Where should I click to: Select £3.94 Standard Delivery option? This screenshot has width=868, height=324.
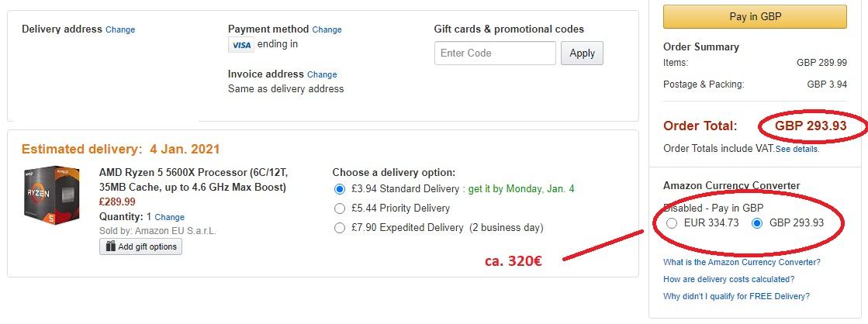click(x=340, y=189)
